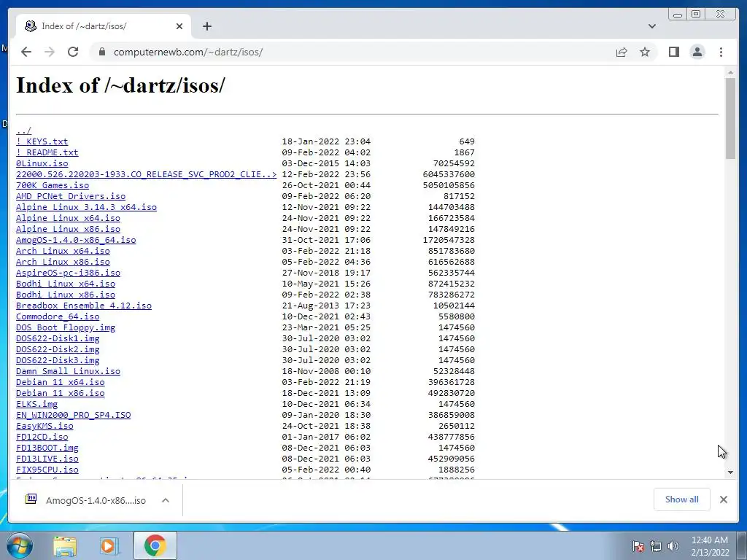Download DOS622-Disk1.img

[58, 338]
